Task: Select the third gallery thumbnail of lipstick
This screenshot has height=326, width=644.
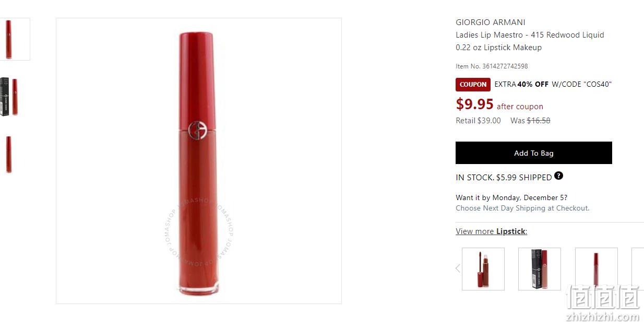Action: coord(9,154)
